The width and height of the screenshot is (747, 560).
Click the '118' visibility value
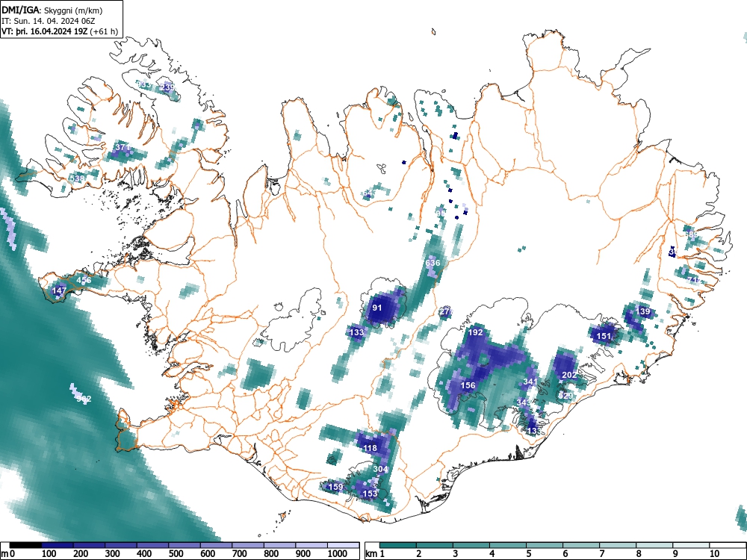click(370, 447)
